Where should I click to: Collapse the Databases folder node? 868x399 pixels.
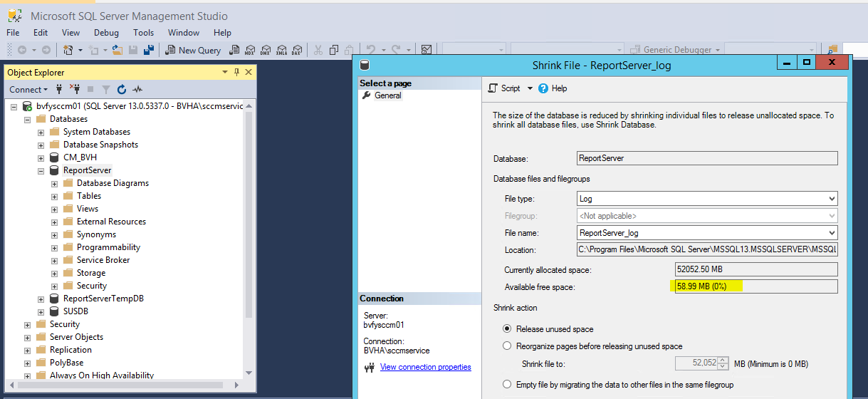(27, 119)
